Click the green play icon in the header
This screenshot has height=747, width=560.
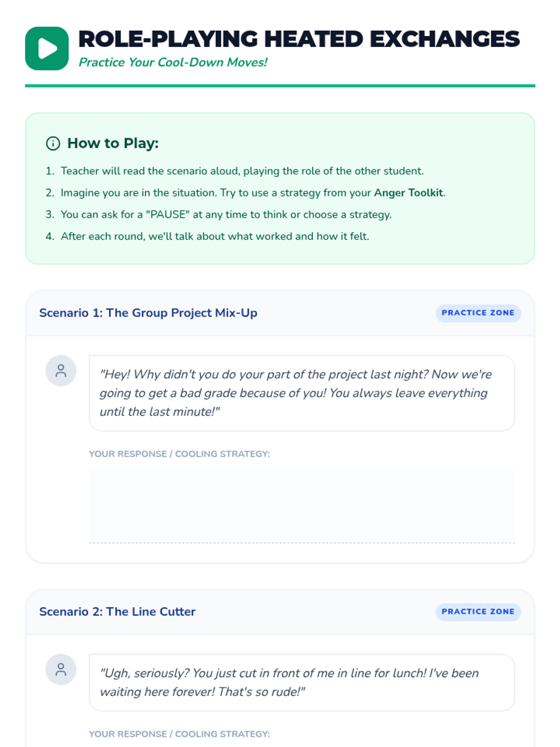tap(47, 49)
